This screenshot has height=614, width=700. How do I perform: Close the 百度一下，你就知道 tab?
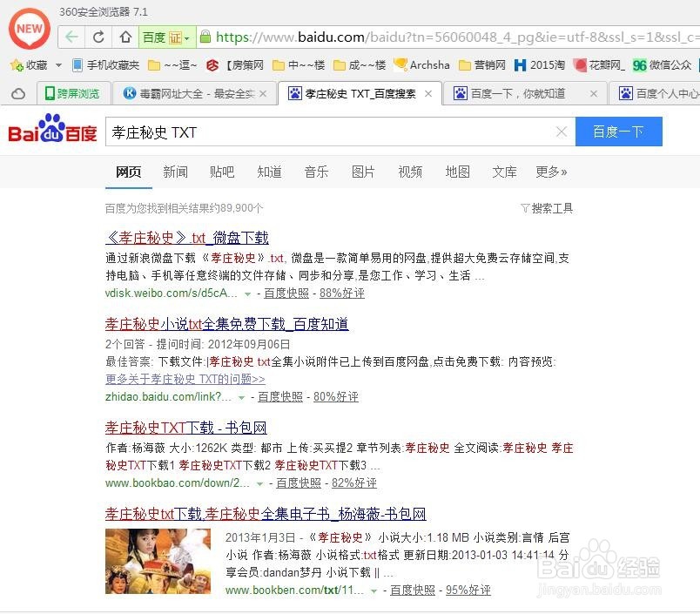pyautogui.click(x=593, y=94)
